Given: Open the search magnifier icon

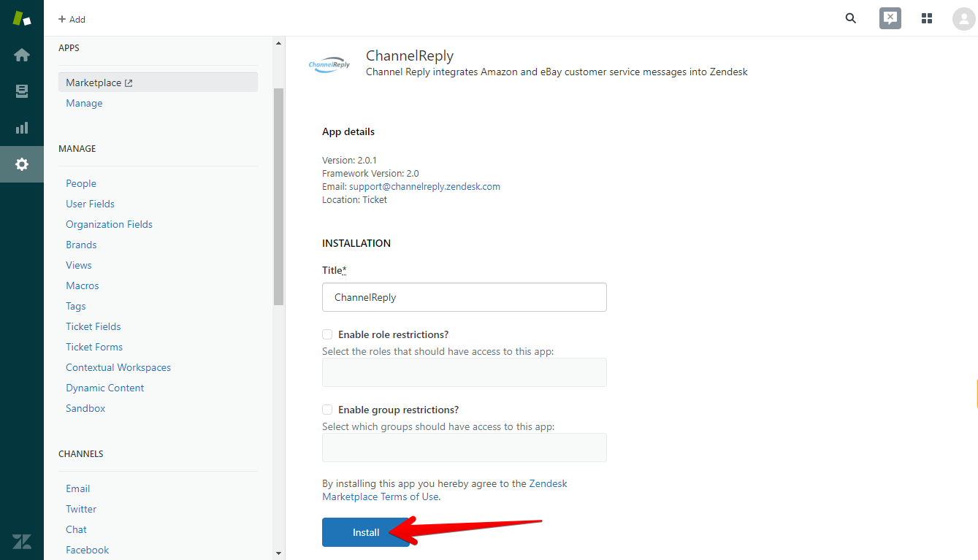Looking at the screenshot, I should (x=851, y=18).
